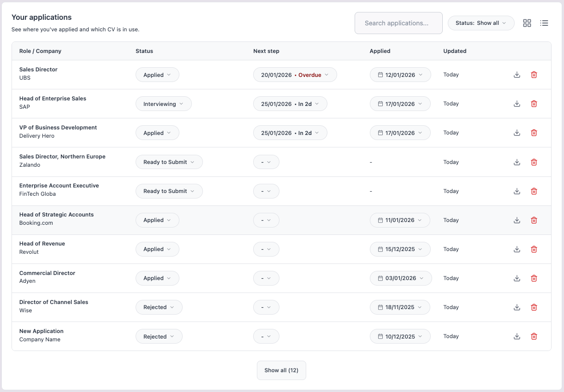Open the Enterprise Account Executive application
Screen dimensions: 564x392
[x=59, y=185]
